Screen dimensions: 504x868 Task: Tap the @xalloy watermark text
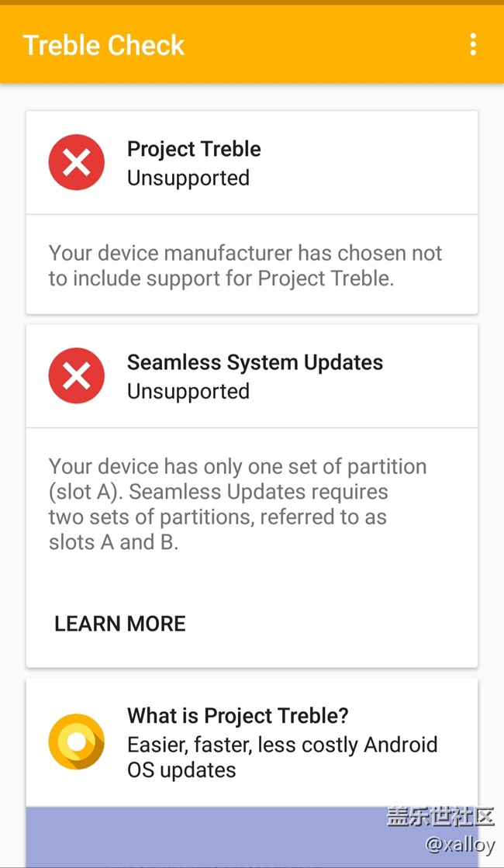pyautogui.click(x=460, y=844)
